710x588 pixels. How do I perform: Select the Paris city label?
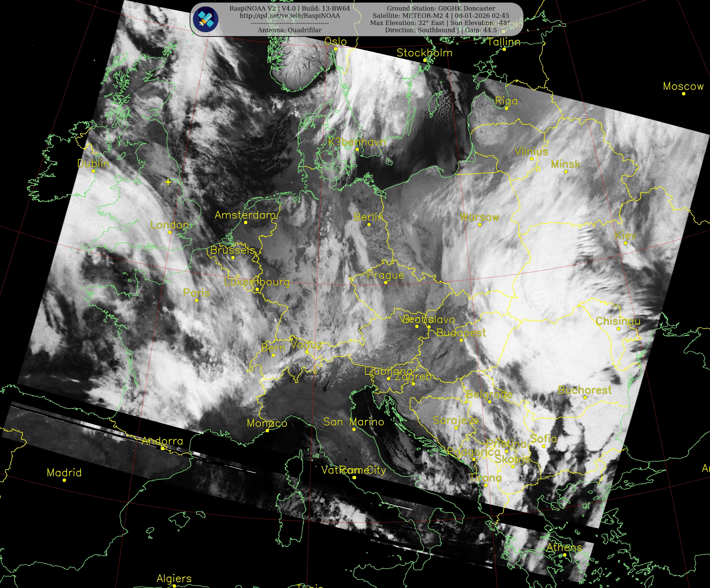pyautogui.click(x=197, y=293)
